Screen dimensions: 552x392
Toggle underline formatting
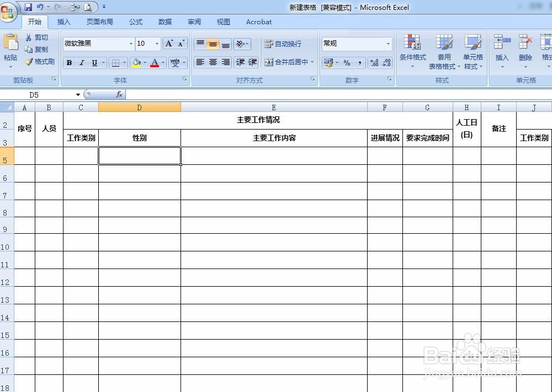tap(94, 63)
